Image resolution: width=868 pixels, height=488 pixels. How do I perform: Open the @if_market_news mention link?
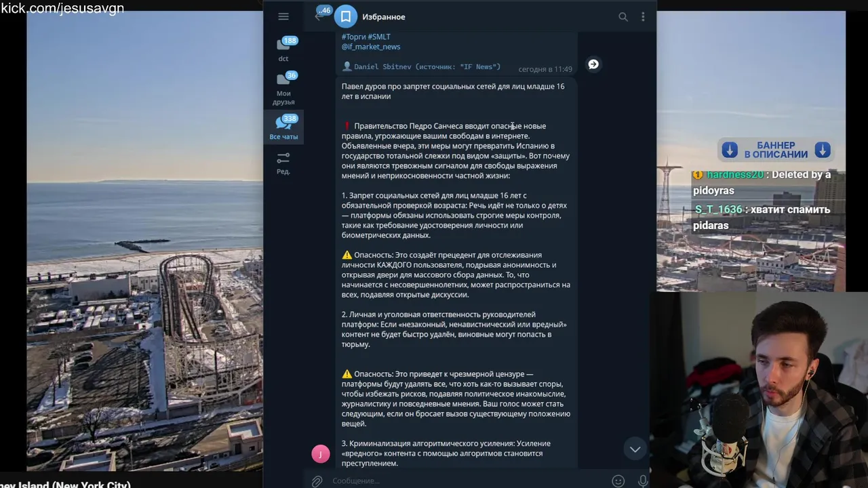pos(371,47)
